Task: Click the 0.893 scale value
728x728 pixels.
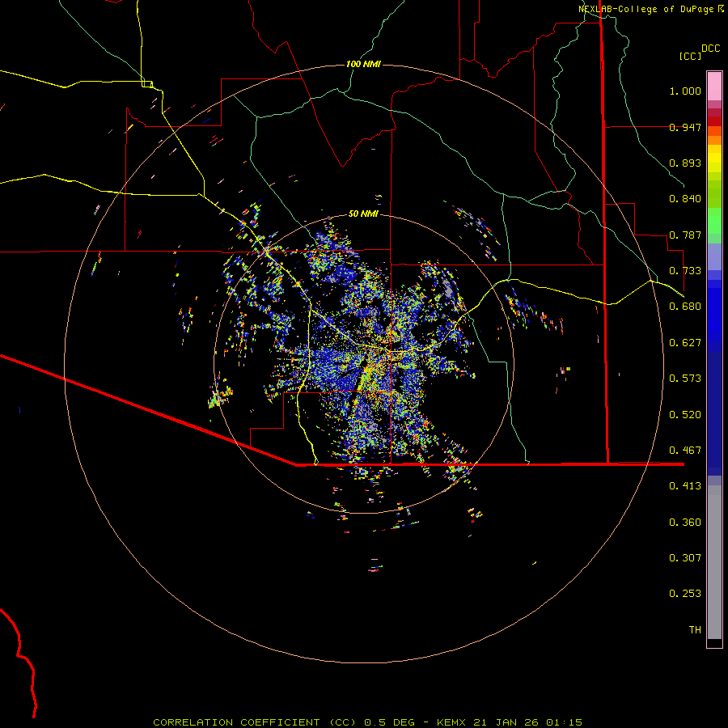Action: [685, 163]
